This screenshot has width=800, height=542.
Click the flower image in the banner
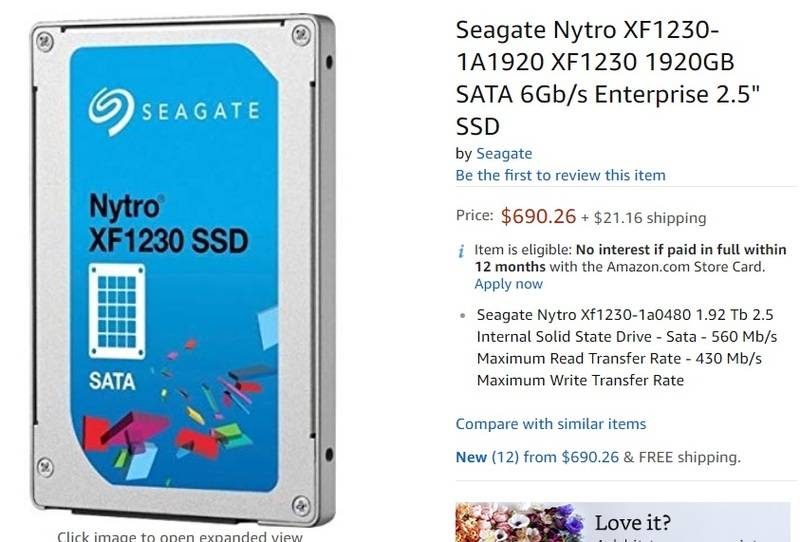518,523
